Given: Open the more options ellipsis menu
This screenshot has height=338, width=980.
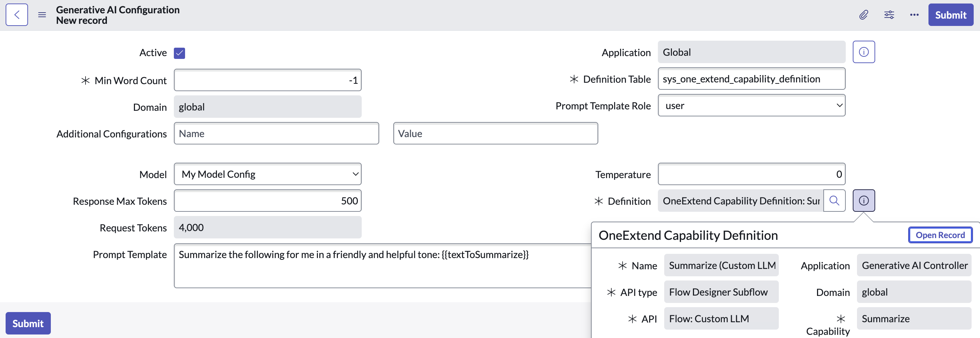Looking at the screenshot, I should (914, 15).
